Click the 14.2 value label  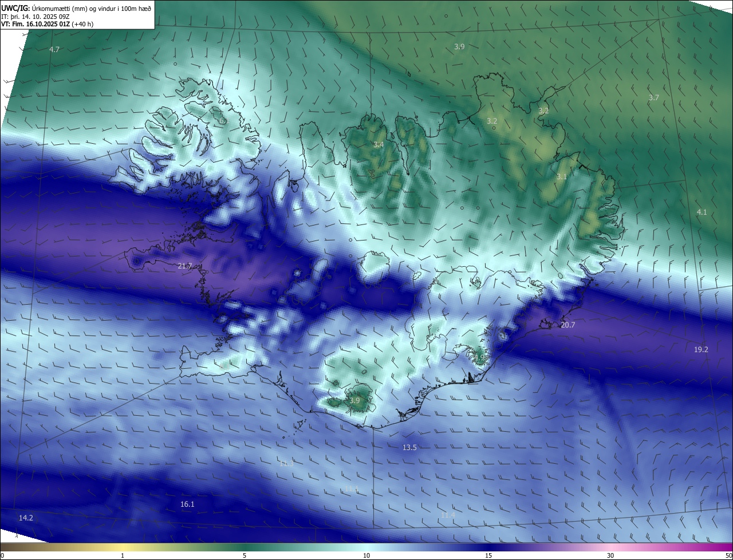tap(26, 518)
